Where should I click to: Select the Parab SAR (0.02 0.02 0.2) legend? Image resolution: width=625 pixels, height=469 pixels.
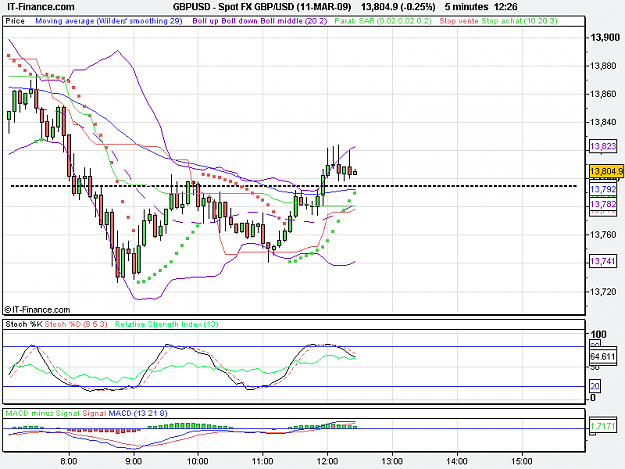click(382, 21)
